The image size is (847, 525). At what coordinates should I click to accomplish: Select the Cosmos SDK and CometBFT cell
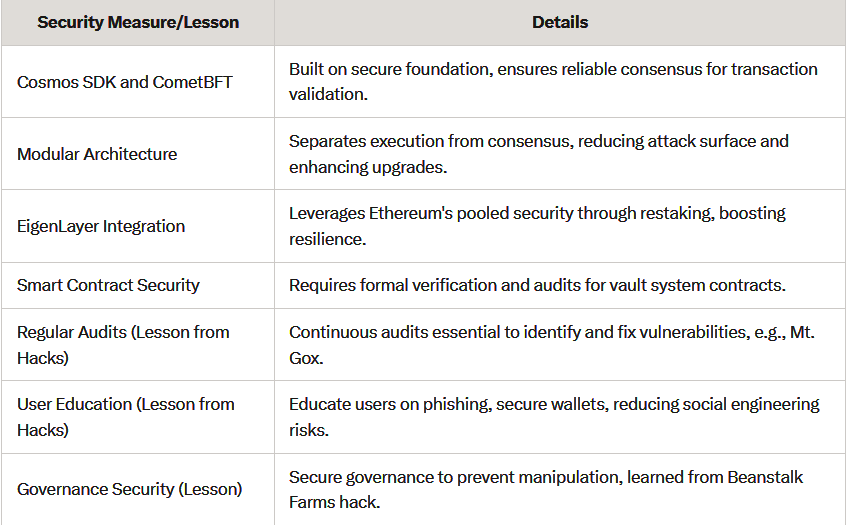(x=138, y=82)
